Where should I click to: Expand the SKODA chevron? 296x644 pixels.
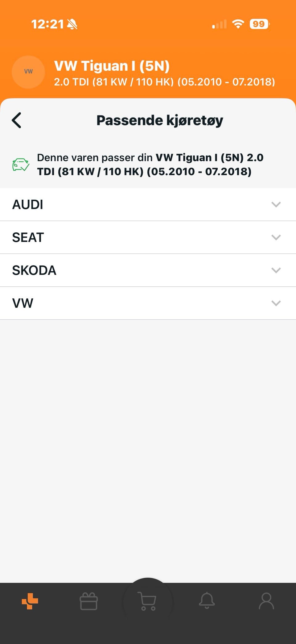tap(276, 270)
